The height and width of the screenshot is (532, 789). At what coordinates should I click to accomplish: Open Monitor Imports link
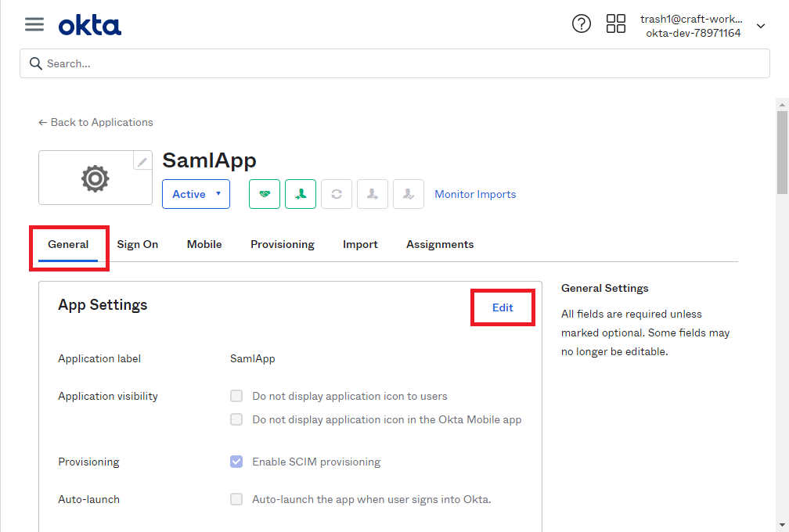(475, 194)
